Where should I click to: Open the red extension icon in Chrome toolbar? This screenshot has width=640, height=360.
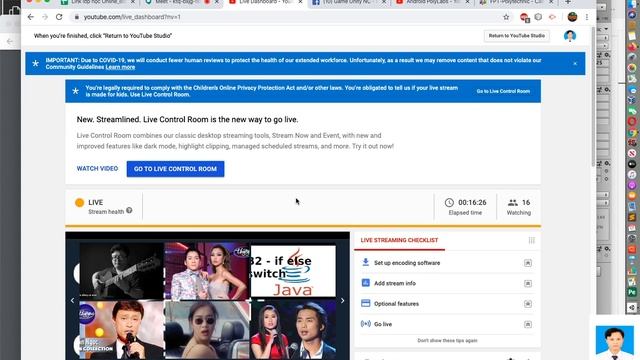point(524,17)
